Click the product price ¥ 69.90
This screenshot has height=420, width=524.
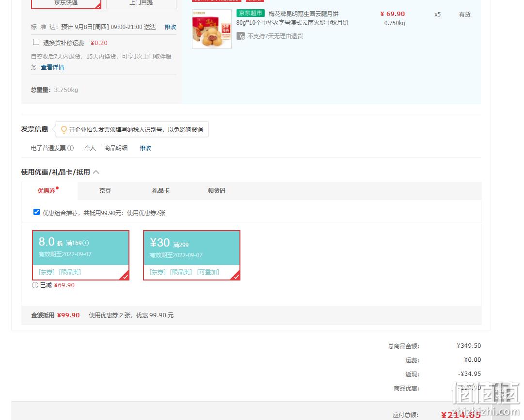pos(392,14)
